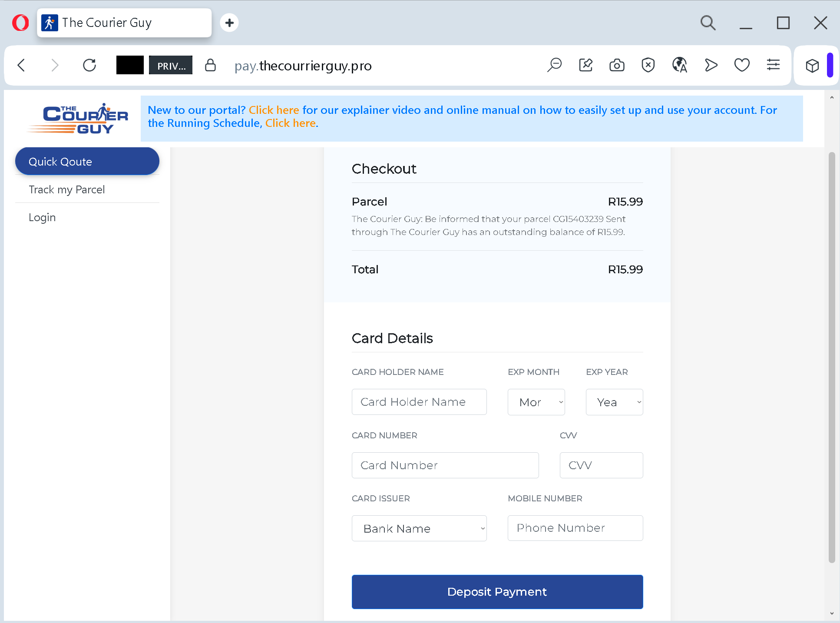Select Track my Parcel menu item
Viewport: 840px width, 623px height.
66,190
